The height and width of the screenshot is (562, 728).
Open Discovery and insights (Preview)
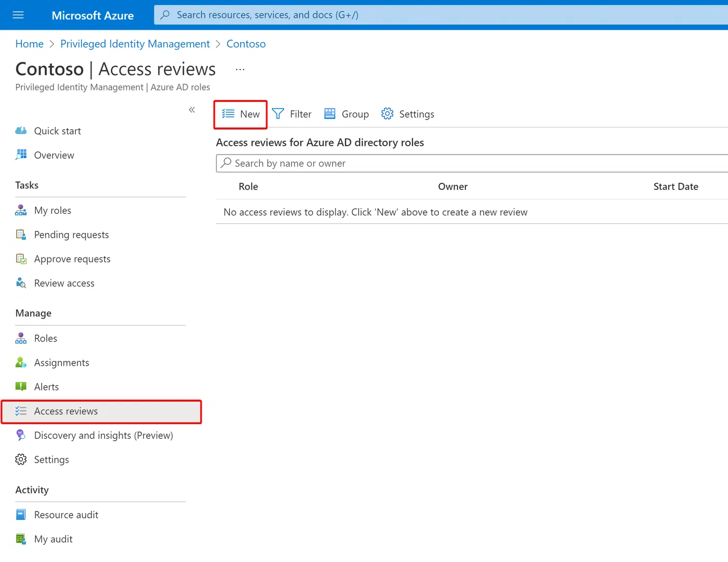coord(103,435)
